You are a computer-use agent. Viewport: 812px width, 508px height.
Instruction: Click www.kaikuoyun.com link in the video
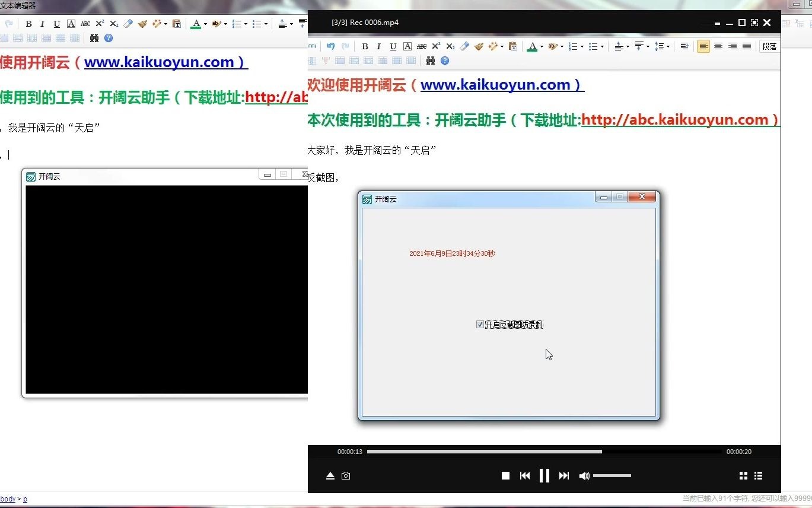click(502, 85)
